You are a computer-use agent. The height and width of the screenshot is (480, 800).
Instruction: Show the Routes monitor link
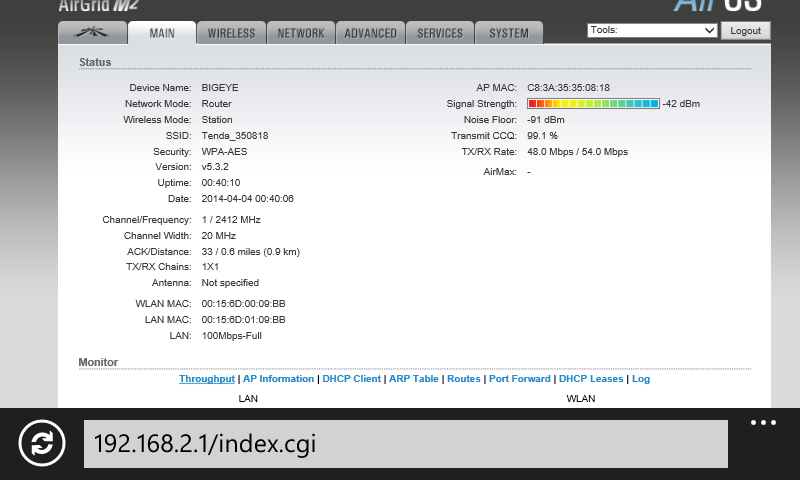[x=464, y=378]
